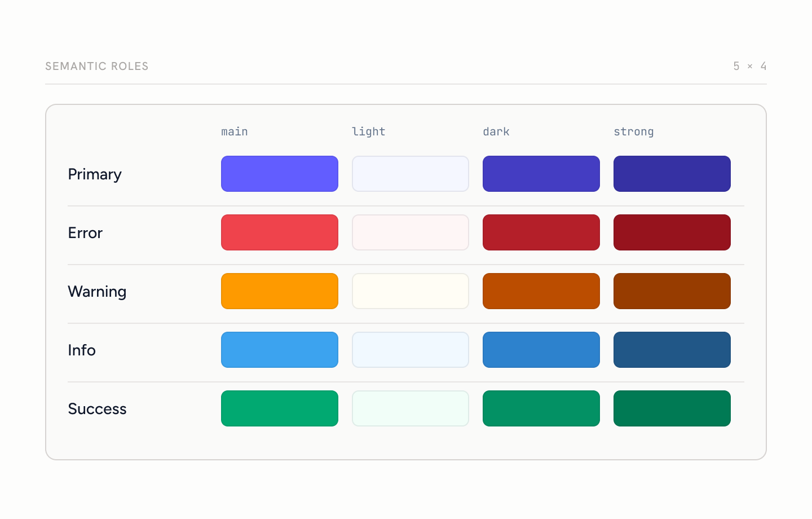Viewport: 812px width, 519px height.
Task: Select the Info main blue swatch
Action: click(x=280, y=350)
